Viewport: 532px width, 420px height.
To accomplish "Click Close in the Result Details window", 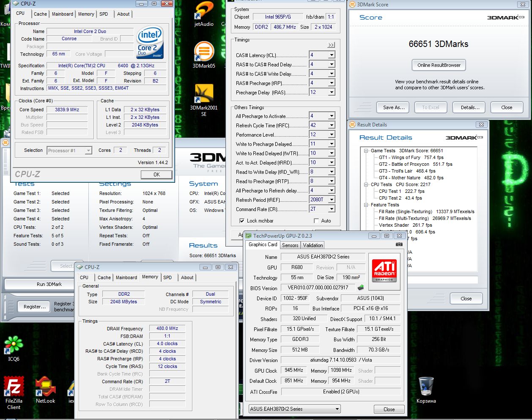I will pyautogui.click(x=466, y=299).
